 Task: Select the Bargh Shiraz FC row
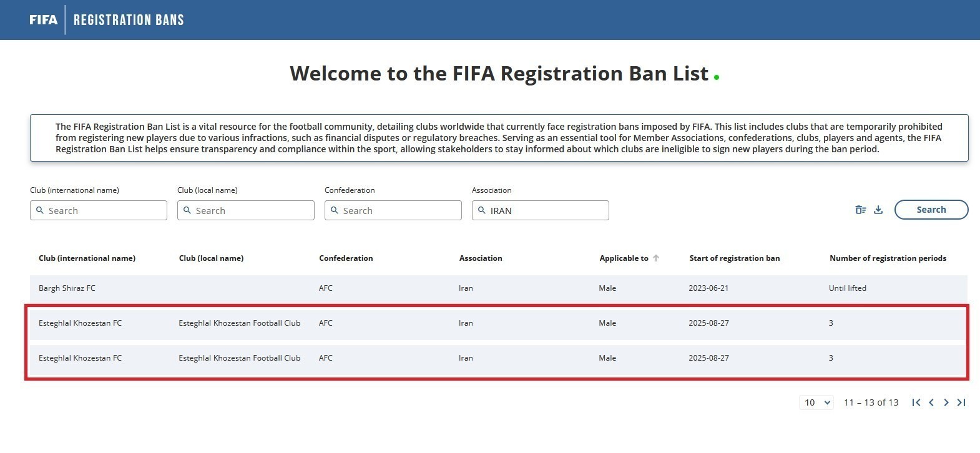tap(67, 288)
